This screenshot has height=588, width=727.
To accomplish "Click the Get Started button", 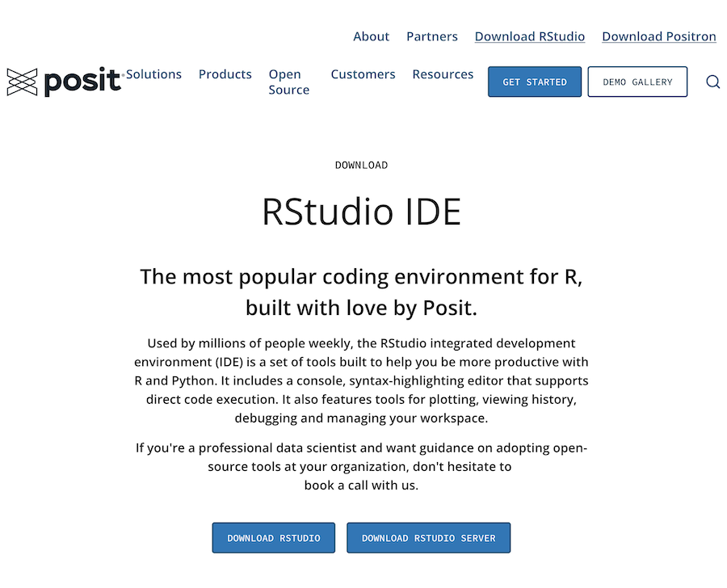I will [x=535, y=82].
